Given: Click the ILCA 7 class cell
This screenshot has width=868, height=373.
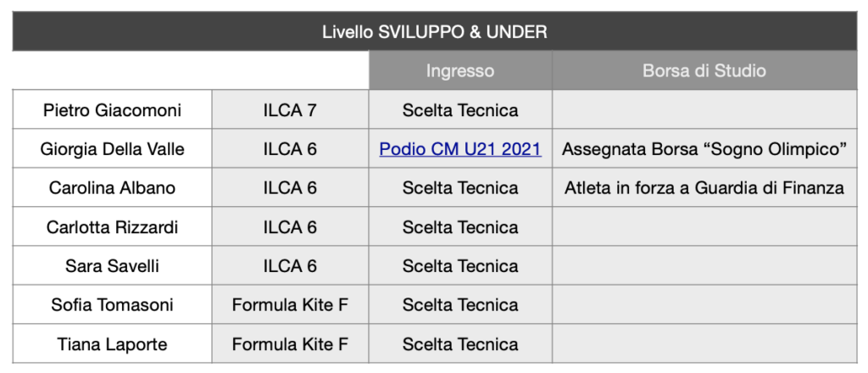Looking at the screenshot, I should tap(290, 110).
